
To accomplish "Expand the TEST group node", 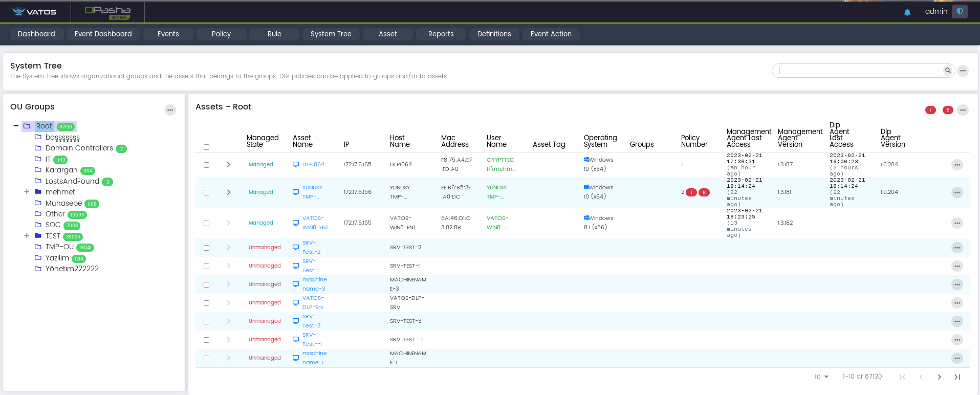I will 27,236.
